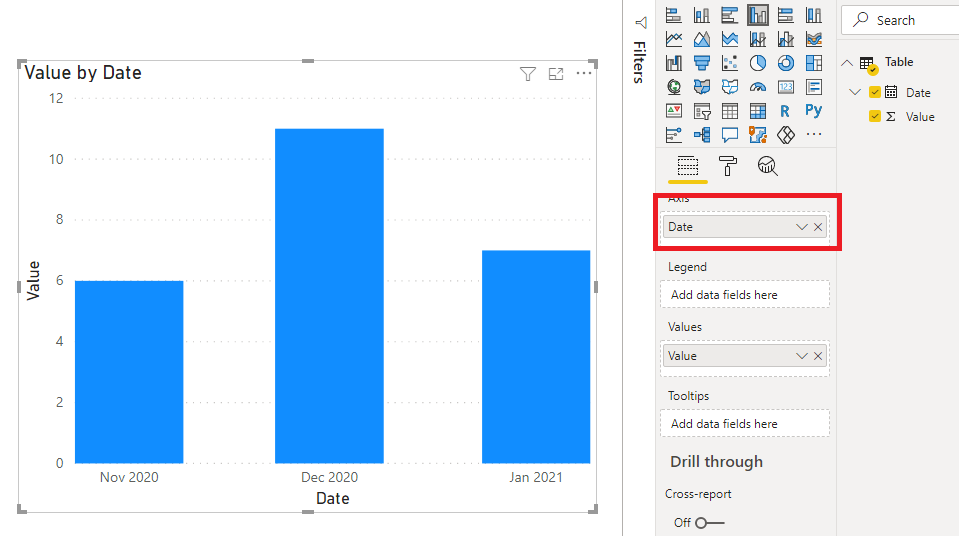The width and height of the screenshot is (959, 536).
Task: Select the slicer visual
Action: tap(702, 111)
